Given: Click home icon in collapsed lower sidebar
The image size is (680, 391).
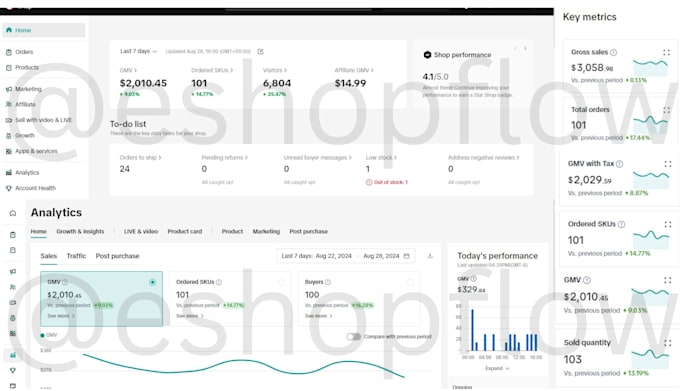Looking at the screenshot, I should coord(13,213).
